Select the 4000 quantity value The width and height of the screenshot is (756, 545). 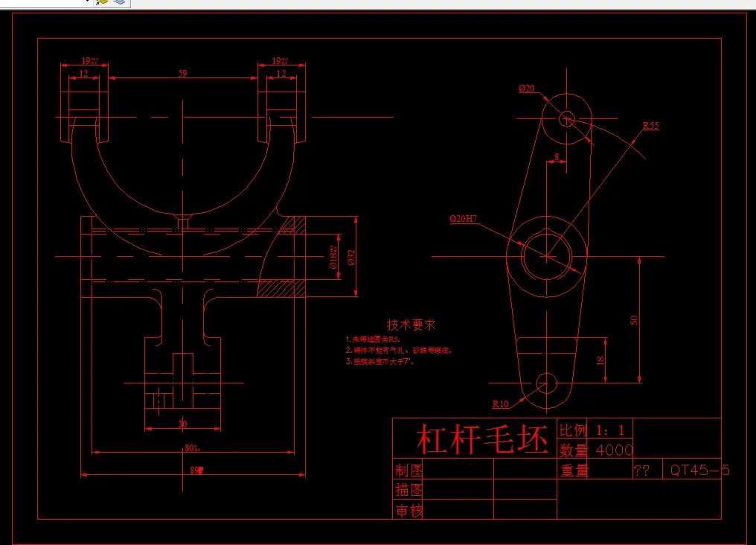pos(615,450)
